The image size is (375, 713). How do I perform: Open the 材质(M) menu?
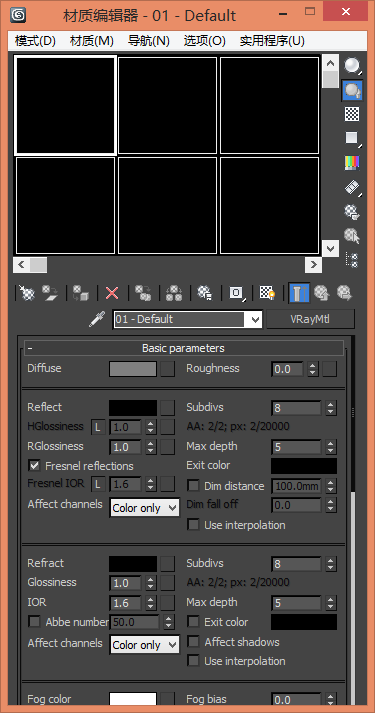[91, 41]
